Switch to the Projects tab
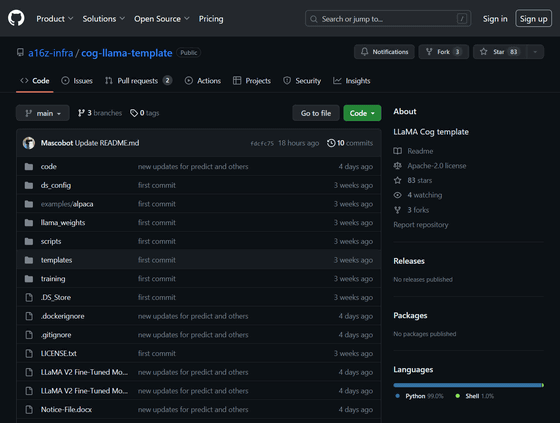This screenshot has height=423, width=560. (252, 81)
